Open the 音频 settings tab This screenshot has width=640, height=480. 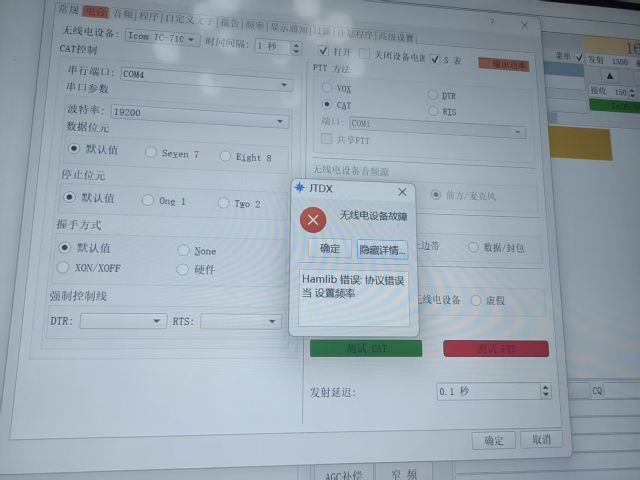(122, 14)
